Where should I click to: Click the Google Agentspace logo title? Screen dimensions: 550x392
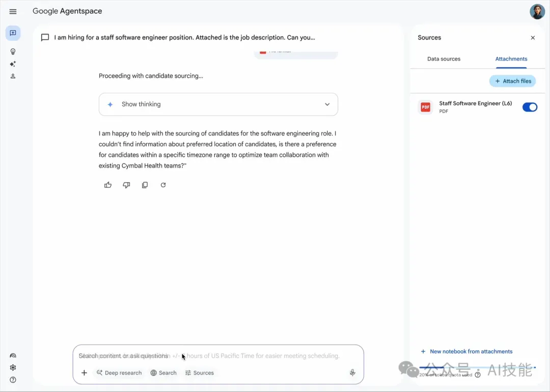[x=67, y=11]
